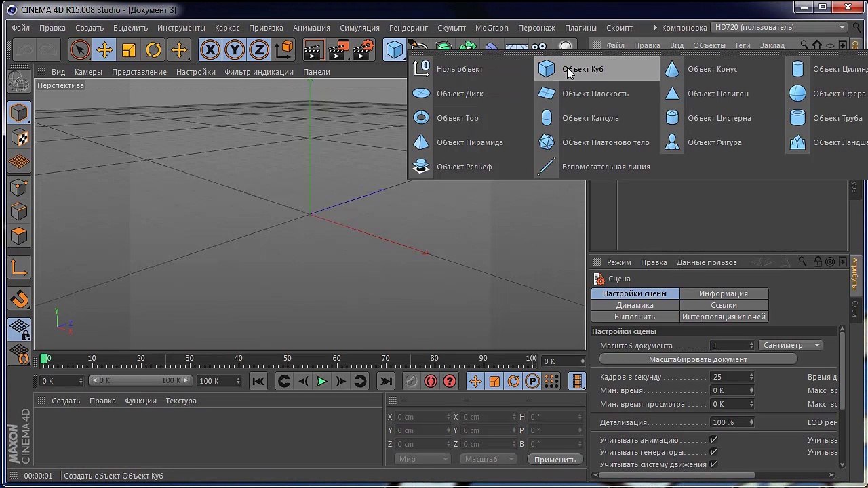Toggle snapping magnet icon
The image size is (868, 488).
pos(19,299)
